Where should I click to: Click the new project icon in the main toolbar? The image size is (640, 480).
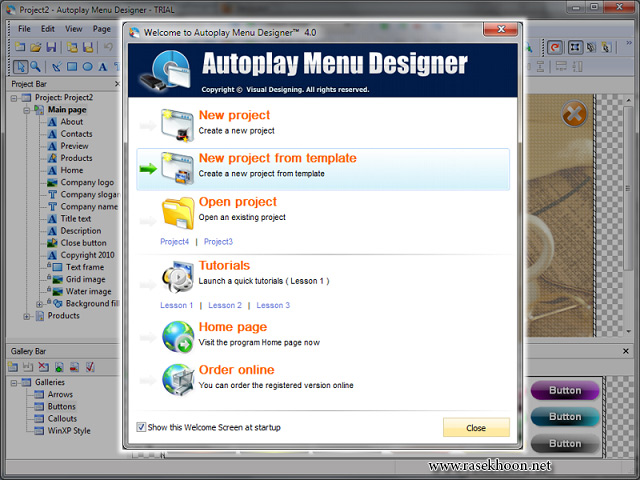click(20, 47)
